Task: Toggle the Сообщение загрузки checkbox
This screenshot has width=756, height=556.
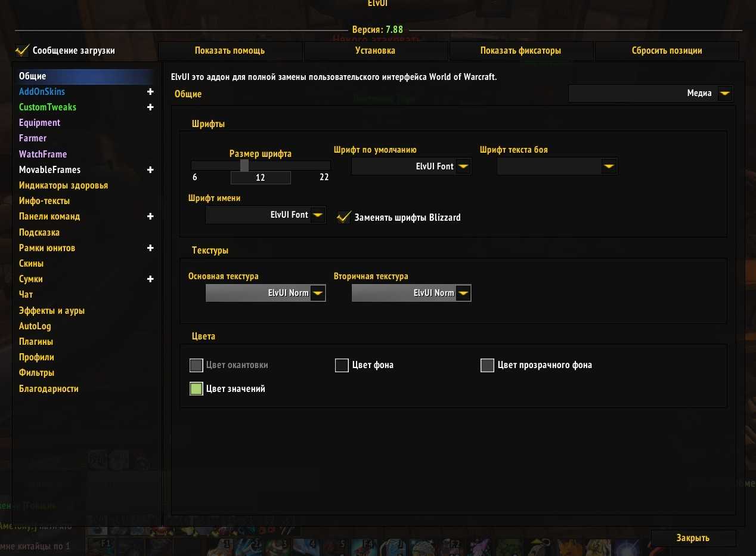Action: coord(22,50)
